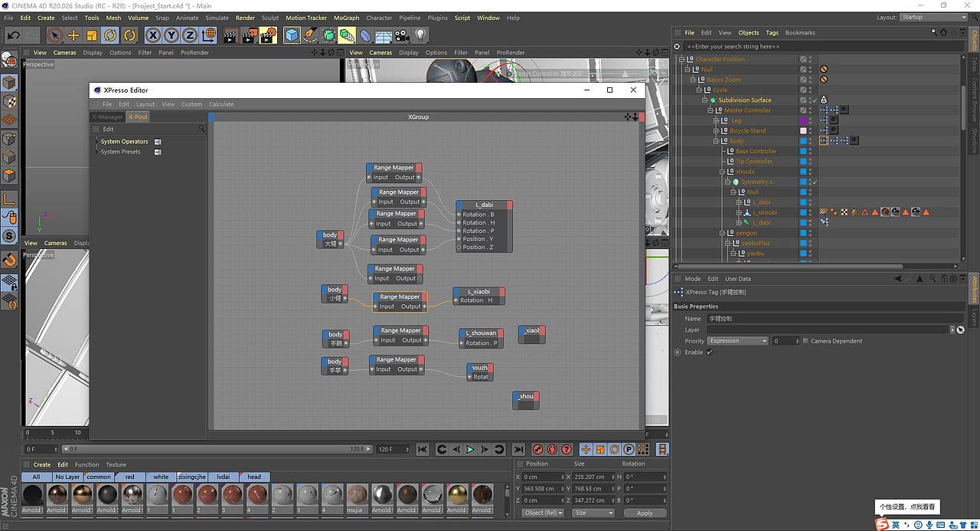Click the Record Active Objects red key icon

click(x=538, y=450)
